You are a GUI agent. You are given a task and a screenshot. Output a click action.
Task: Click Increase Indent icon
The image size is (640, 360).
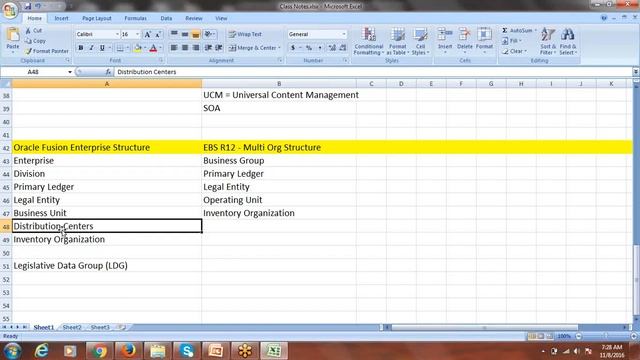(219, 48)
